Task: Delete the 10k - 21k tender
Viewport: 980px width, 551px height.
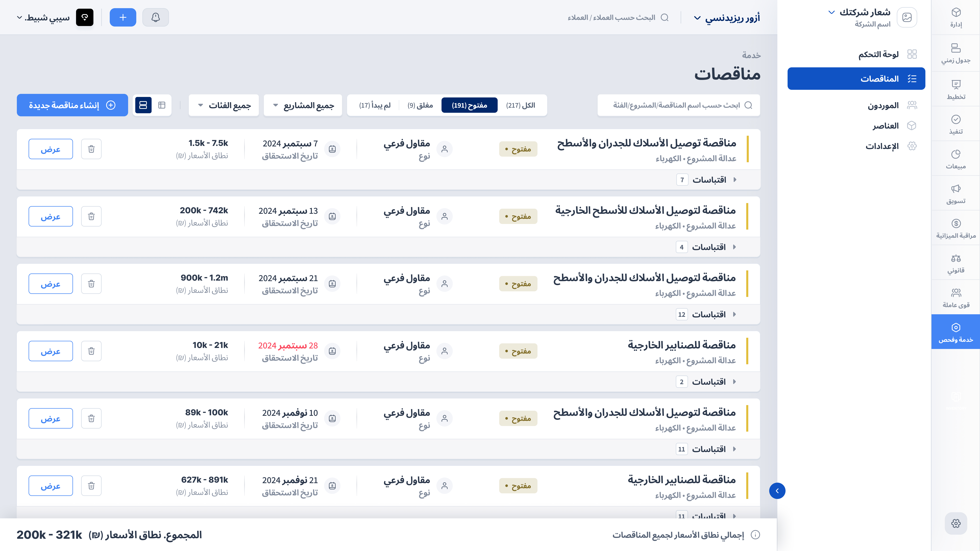Action: 91,351
